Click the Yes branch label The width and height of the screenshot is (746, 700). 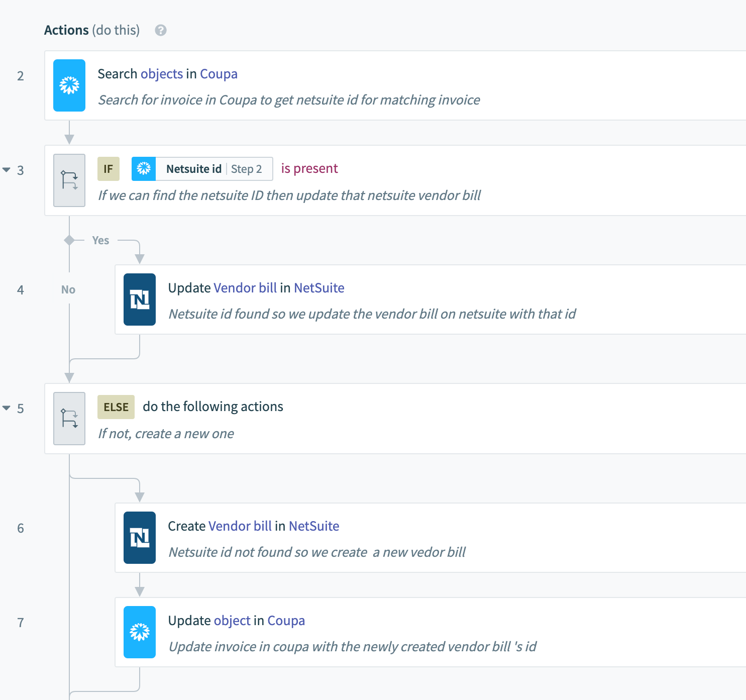tap(100, 240)
